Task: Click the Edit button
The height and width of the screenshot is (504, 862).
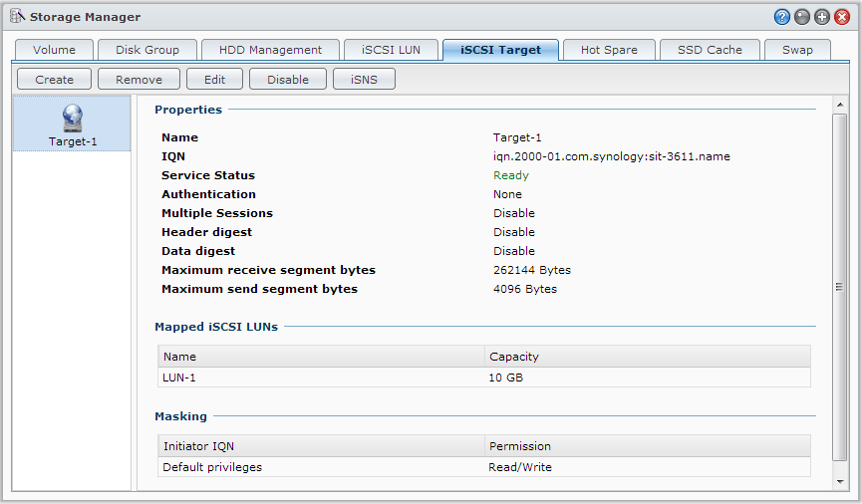Action: coord(214,79)
